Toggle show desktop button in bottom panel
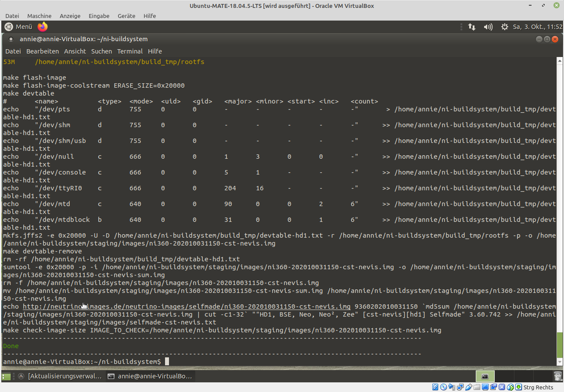Viewport: 564px width, 392px height. pyautogui.click(x=6, y=376)
